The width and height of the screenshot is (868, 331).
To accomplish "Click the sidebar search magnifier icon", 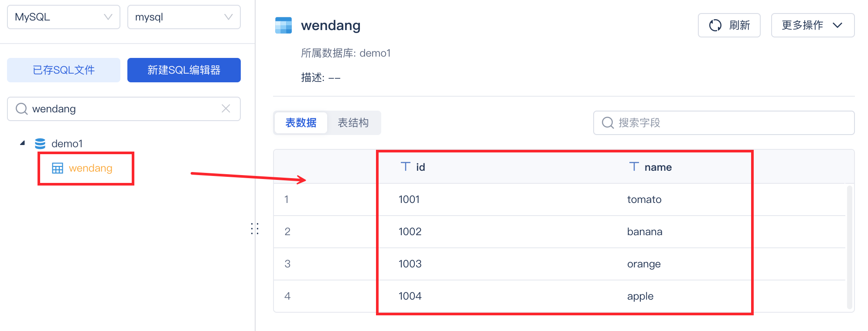I will click(21, 108).
